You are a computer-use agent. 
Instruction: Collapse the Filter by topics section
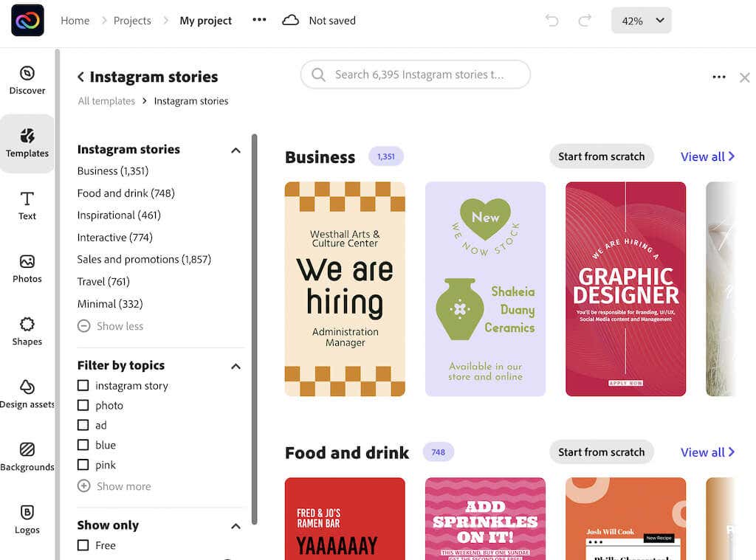236,366
